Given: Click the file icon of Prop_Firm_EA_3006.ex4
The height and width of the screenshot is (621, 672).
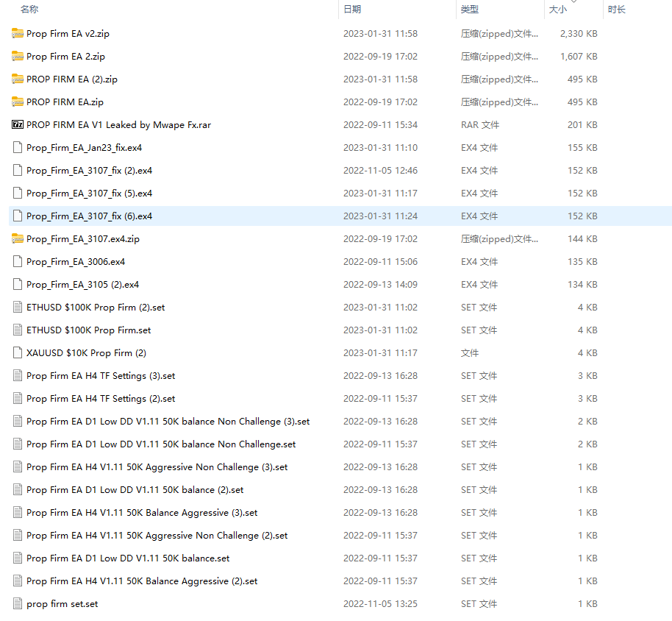Looking at the screenshot, I should (x=18, y=261).
